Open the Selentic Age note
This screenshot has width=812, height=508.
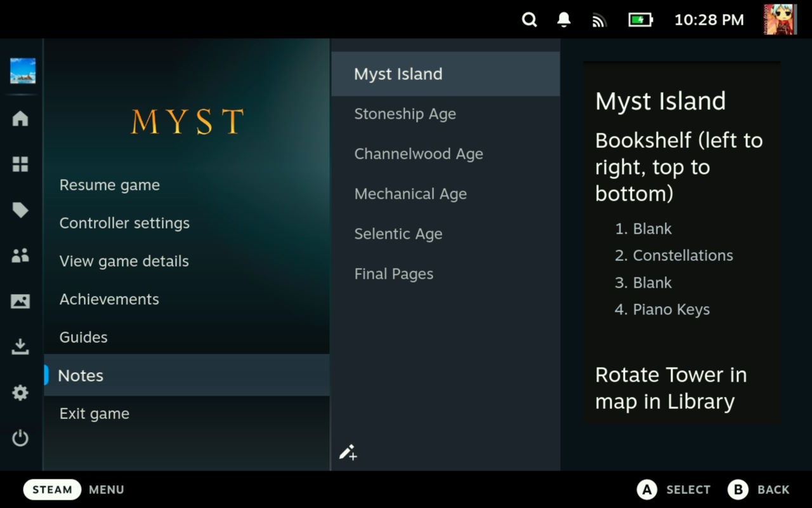(x=445, y=234)
